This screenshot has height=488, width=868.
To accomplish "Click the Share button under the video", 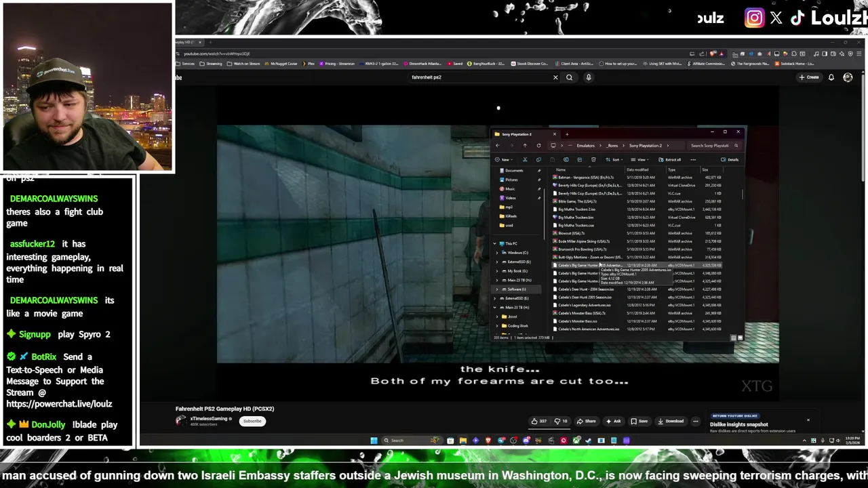I will point(587,421).
